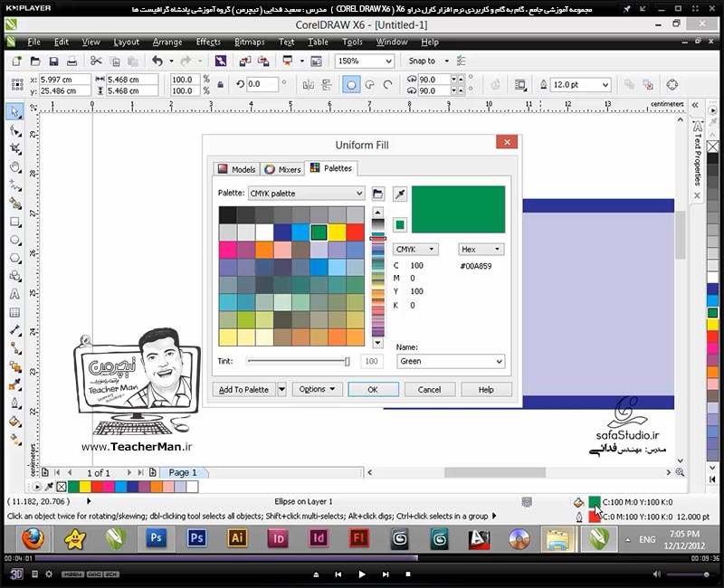Click the OK button
The width and height of the screenshot is (724, 588).
point(373,389)
